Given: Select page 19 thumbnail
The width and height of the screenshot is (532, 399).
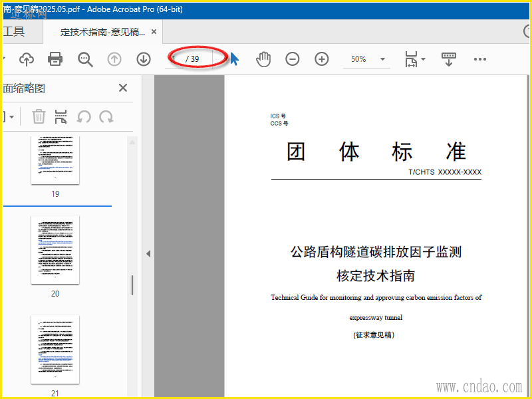Looking at the screenshot, I should (55, 160).
